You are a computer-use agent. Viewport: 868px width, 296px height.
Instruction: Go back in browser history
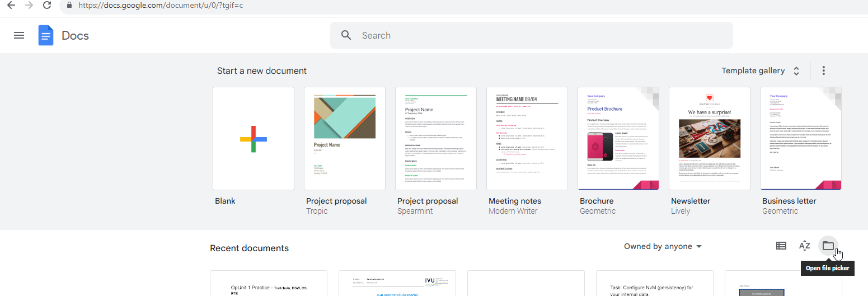pyautogui.click(x=11, y=5)
